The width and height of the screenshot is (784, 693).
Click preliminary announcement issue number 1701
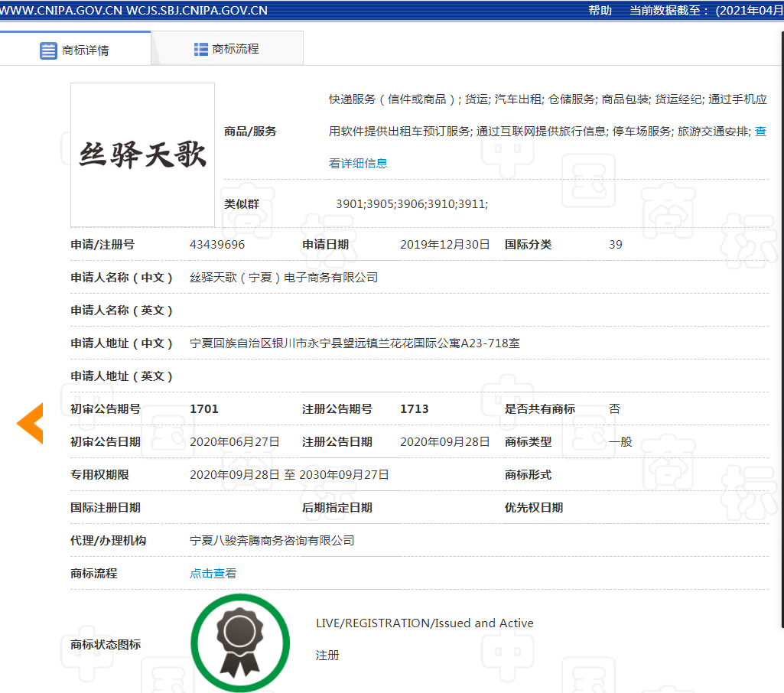204,409
